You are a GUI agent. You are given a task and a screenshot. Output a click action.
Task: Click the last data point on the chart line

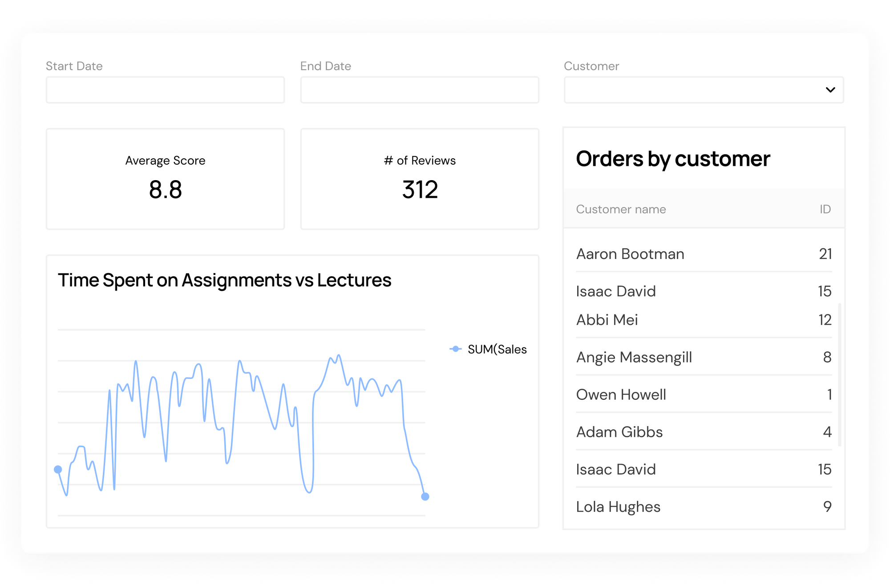coord(424,496)
